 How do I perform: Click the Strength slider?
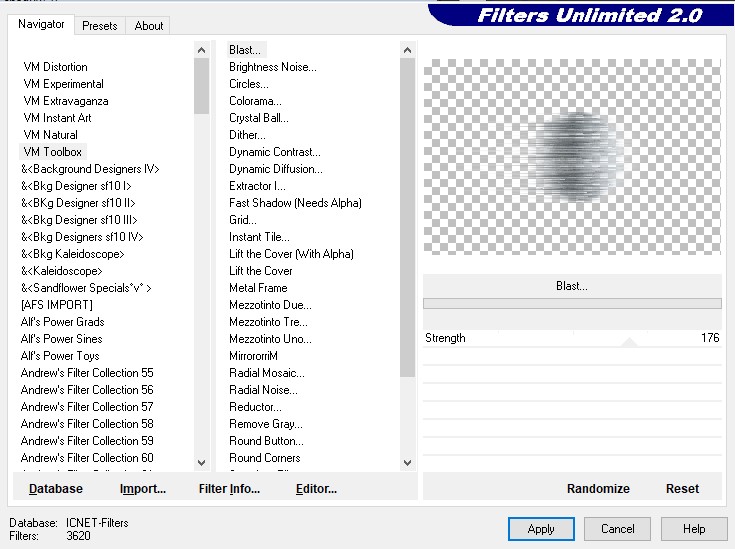628,339
